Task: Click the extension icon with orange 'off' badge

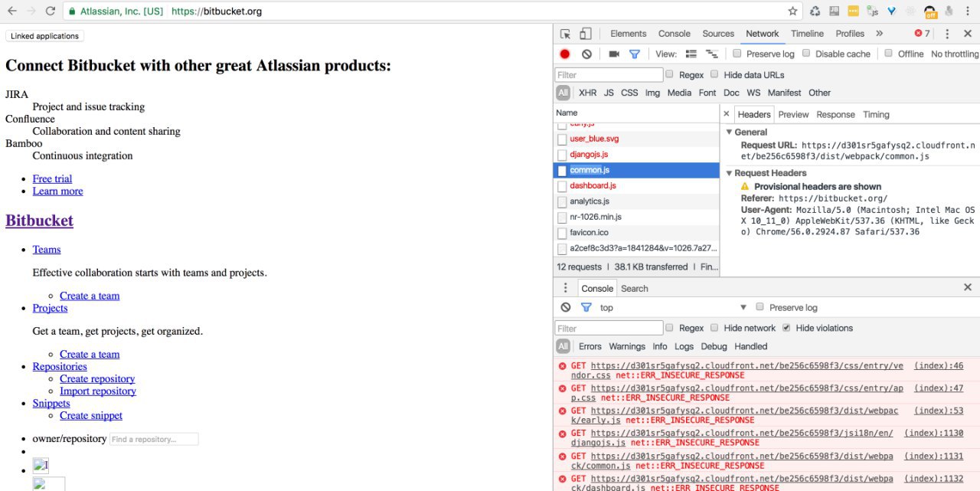Action: tap(930, 11)
